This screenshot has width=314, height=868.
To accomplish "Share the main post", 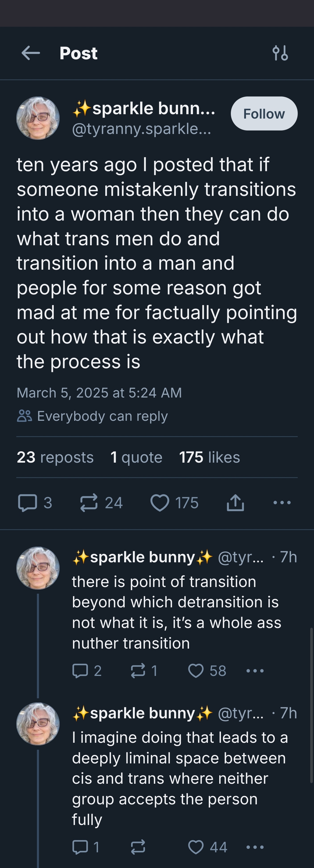I will (x=235, y=503).
